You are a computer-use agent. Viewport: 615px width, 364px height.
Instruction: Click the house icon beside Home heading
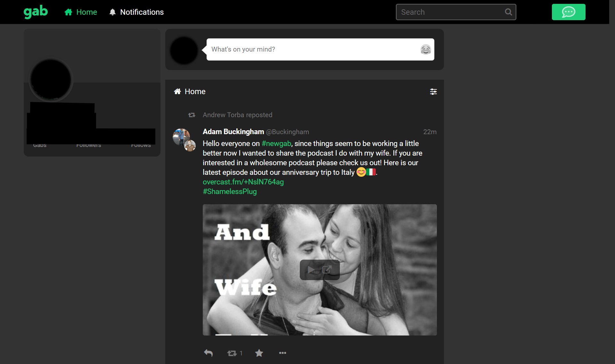point(178,91)
